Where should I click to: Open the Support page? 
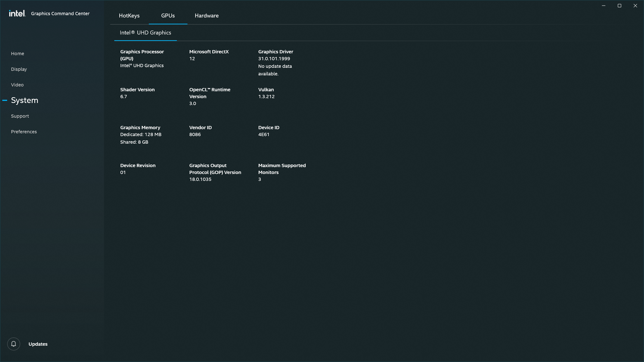20,116
